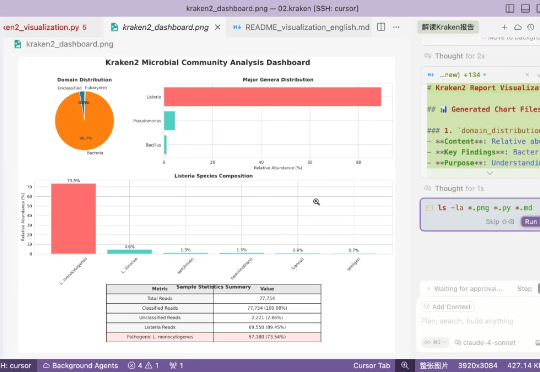Switch to README_visualization_english.md tab

301,27
